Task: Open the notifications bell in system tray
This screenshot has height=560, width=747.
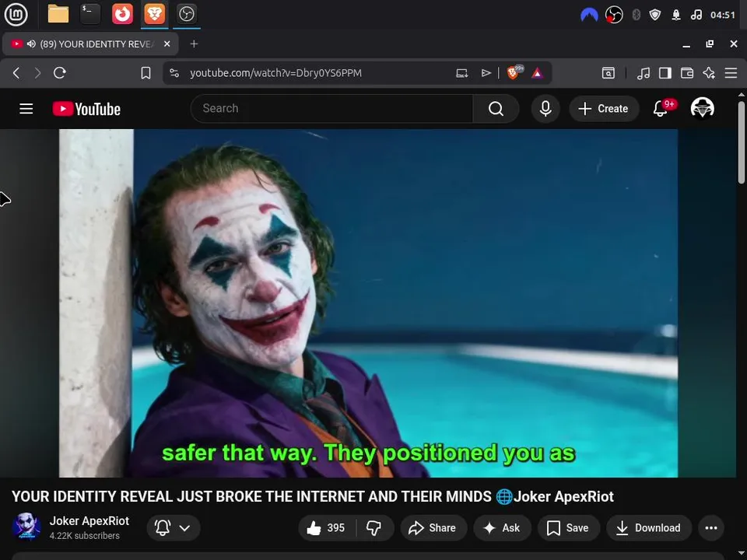Action: (x=676, y=15)
